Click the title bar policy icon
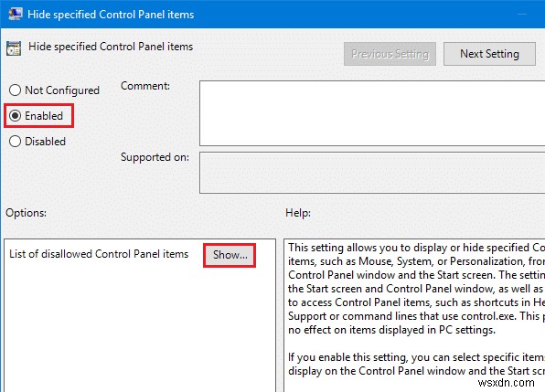The width and height of the screenshot is (545, 392). coord(15,14)
